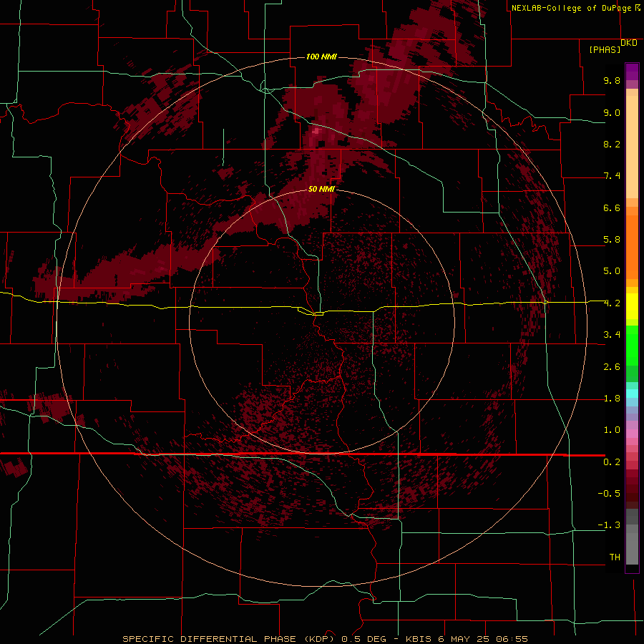Select the 5.8 scale value
This screenshot has width=644, height=644.
pos(612,240)
